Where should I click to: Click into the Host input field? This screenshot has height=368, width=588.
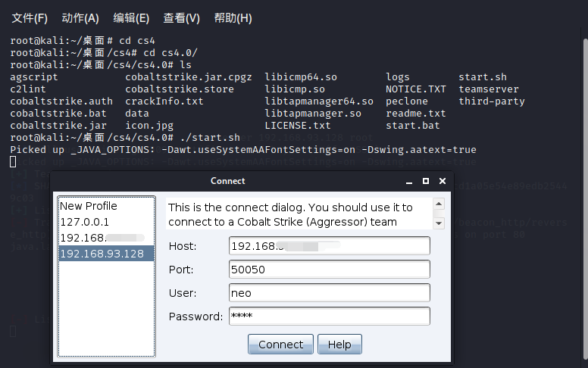coord(330,246)
